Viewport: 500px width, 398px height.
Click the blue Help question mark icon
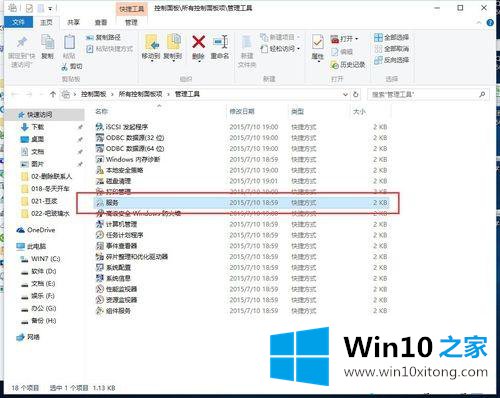490,23
